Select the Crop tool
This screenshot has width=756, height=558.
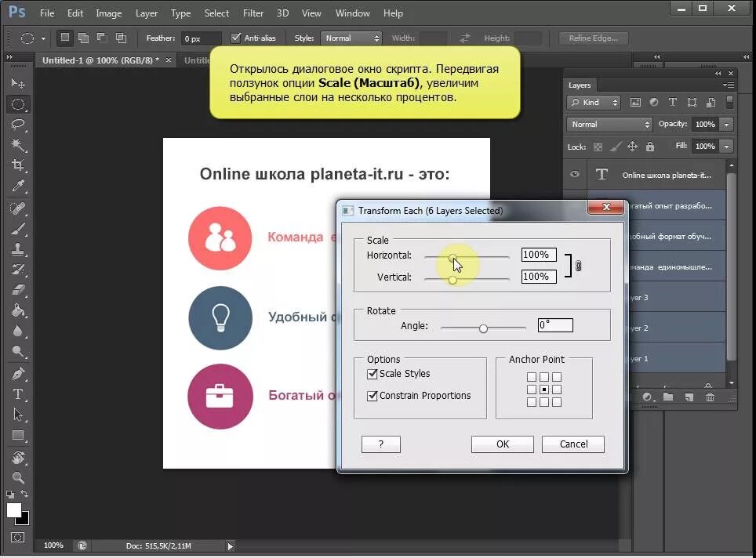(x=18, y=165)
